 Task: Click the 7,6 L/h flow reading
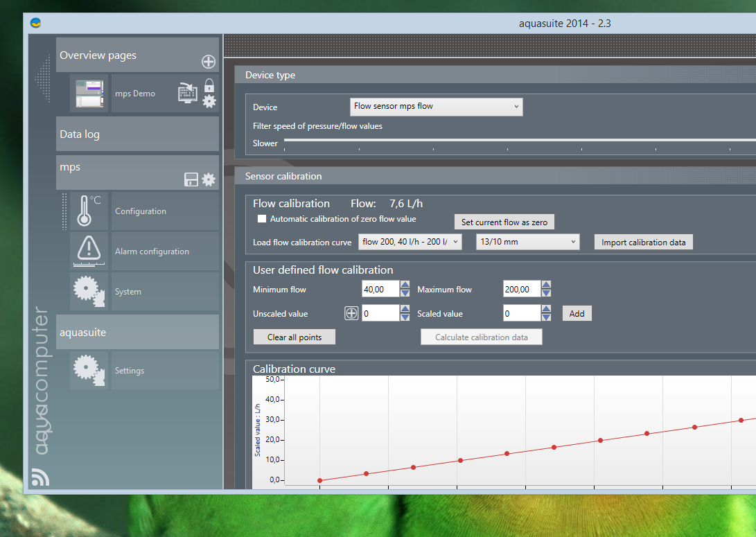(x=406, y=204)
